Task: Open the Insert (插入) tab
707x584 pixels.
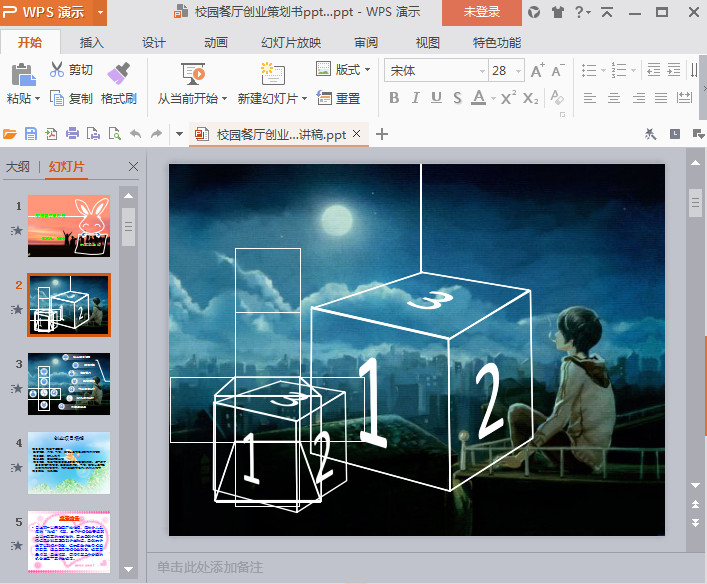Action: 92,43
